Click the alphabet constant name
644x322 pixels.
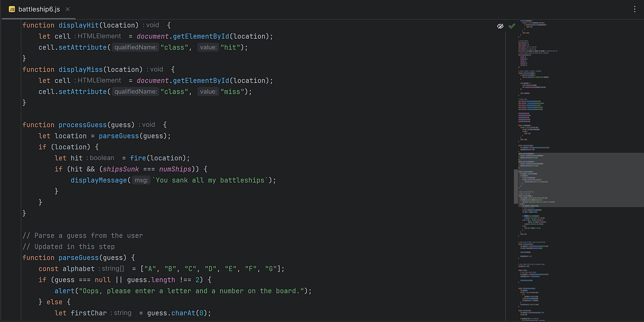click(x=78, y=268)
